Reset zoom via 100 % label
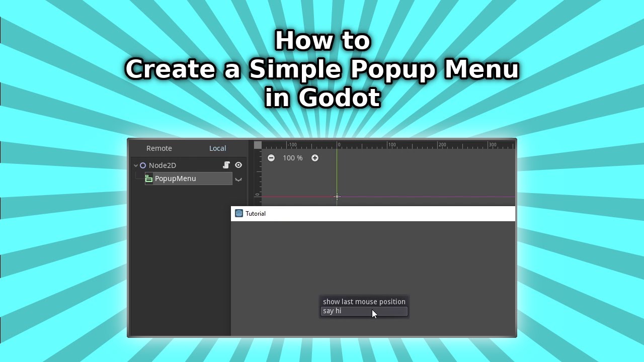This screenshot has width=644, height=362. click(292, 158)
